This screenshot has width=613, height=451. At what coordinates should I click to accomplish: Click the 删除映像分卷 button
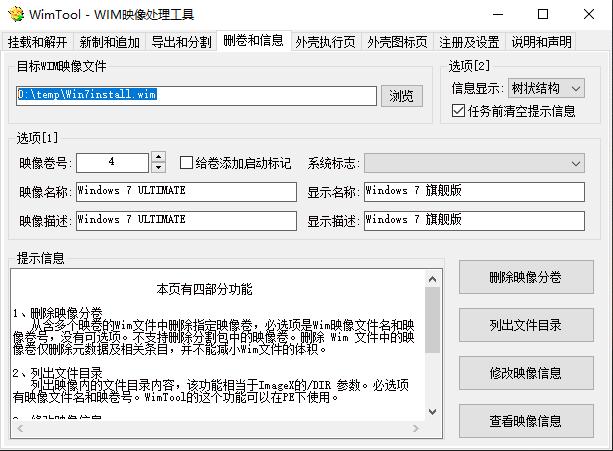tap(526, 277)
